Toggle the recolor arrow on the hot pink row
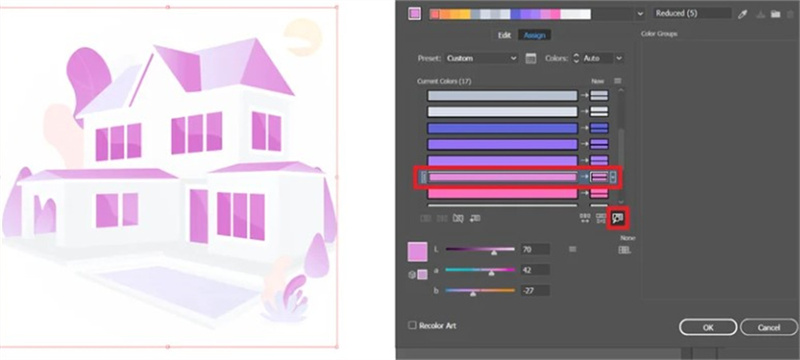 pyautogui.click(x=584, y=193)
